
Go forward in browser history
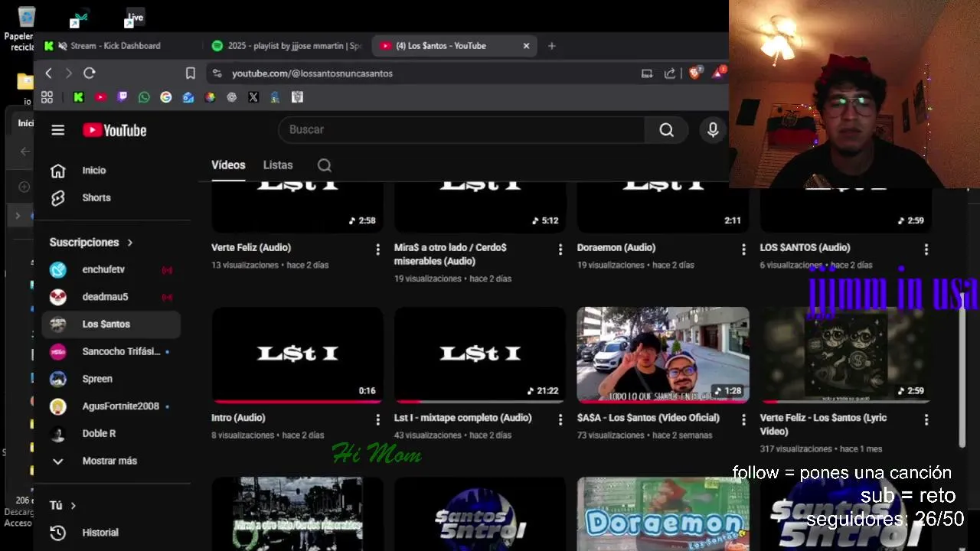coord(68,73)
